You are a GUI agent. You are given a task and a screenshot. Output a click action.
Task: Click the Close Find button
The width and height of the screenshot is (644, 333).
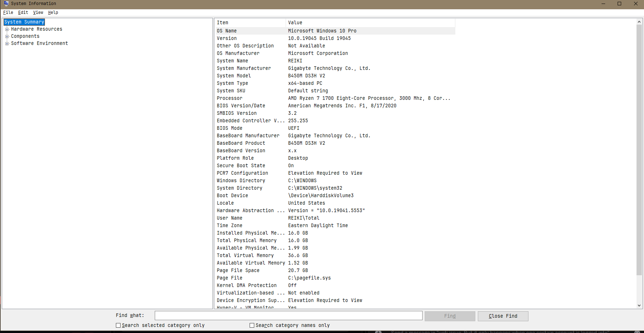point(503,316)
